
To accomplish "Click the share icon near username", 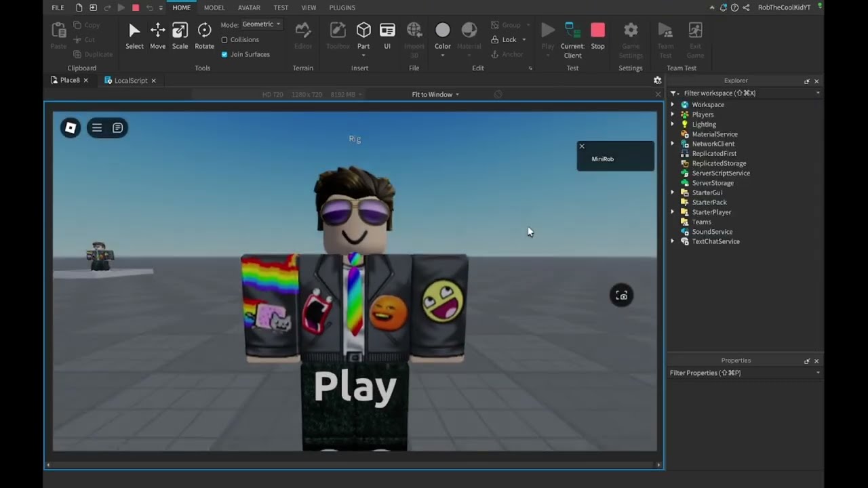I will [746, 7].
